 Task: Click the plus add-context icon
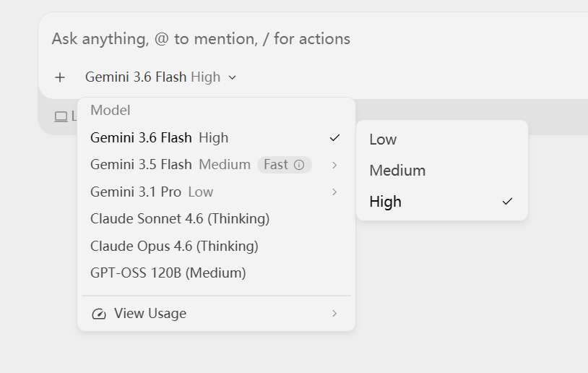pyautogui.click(x=60, y=77)
